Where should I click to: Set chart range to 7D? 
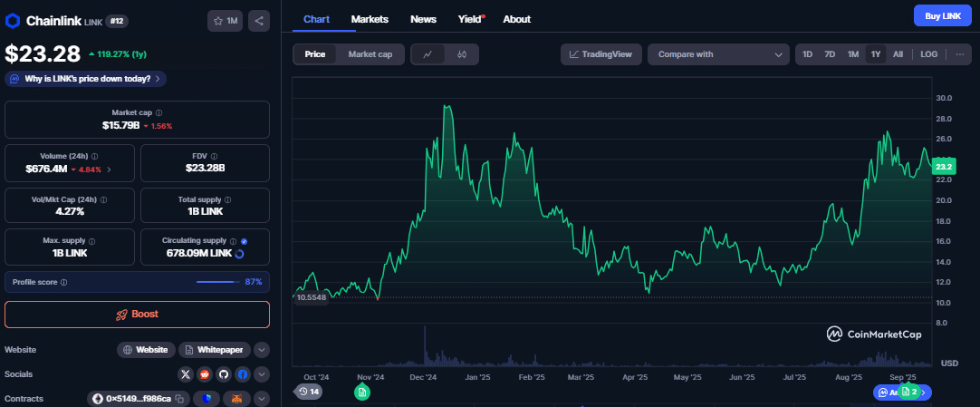click(830, 54)
